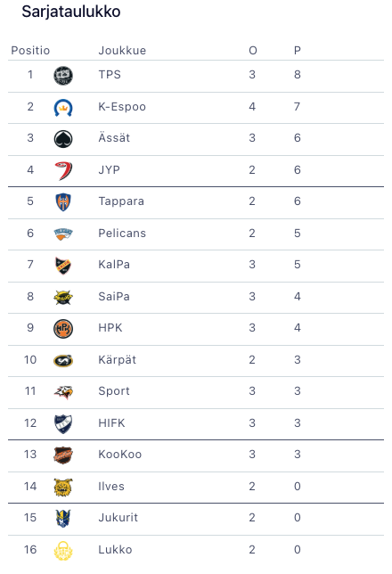This screenshot has width=392, height=574.
Task: Open the Sport team name link
Action: (114, 391)
